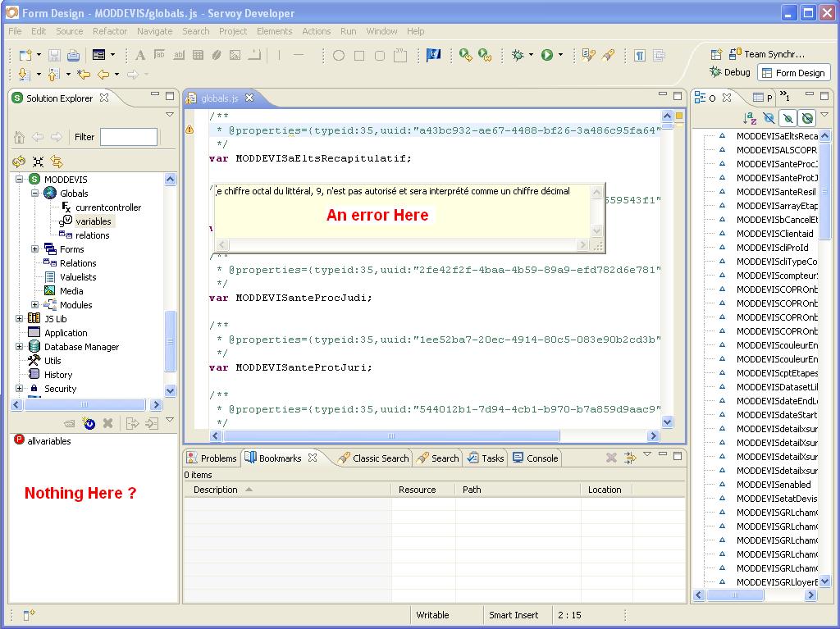Click the warning marker in editor gutter
This screenshot has width=840, height=629.
pyautogui.click(x=189, y=130)
